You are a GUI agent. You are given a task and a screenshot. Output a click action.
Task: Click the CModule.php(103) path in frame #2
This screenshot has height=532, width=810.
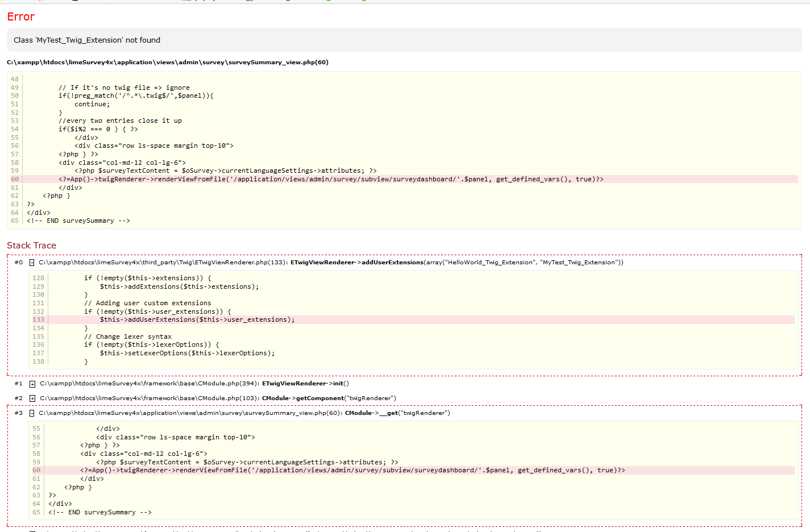click(149, 398)
